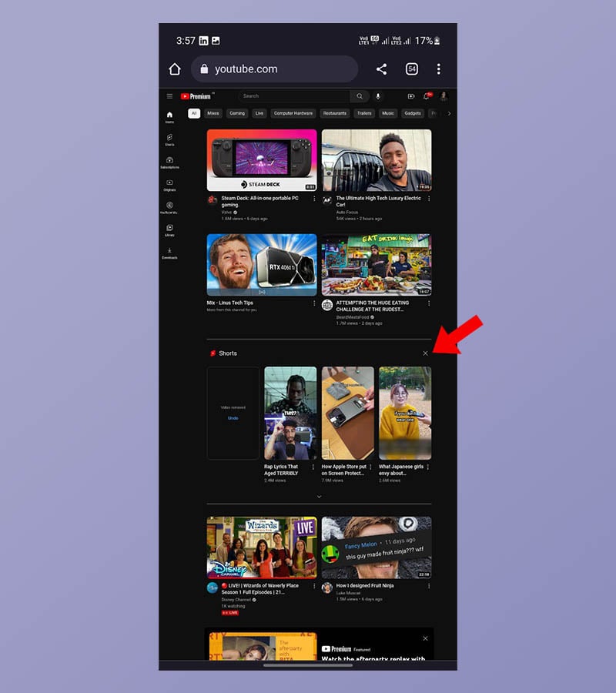Click the Disney Channel avatar
616x693 pixels.
pyautogui.click(x=213, y=588)
